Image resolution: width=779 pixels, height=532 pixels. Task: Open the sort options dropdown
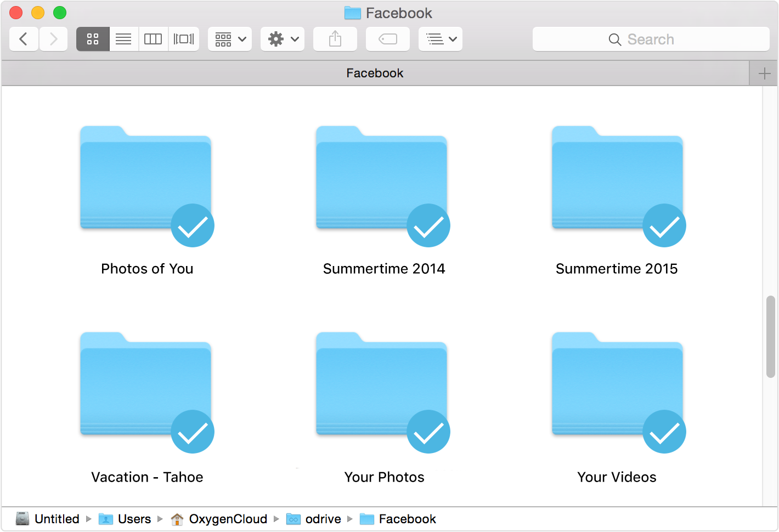441,38
